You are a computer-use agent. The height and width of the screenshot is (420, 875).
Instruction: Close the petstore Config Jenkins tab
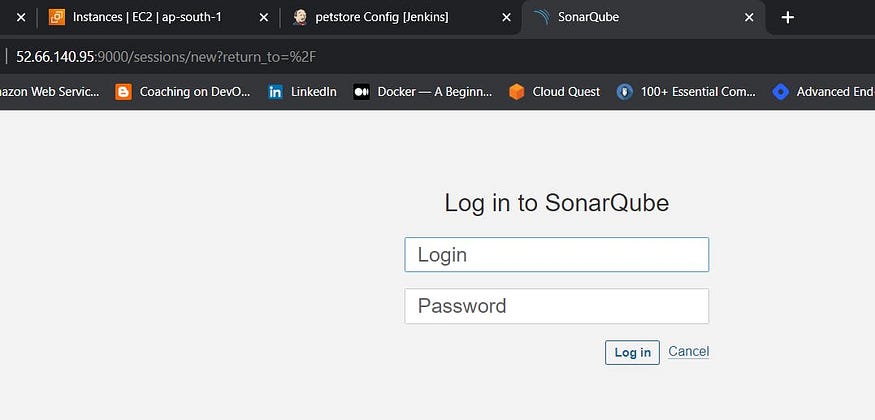(x=506, y=17)
